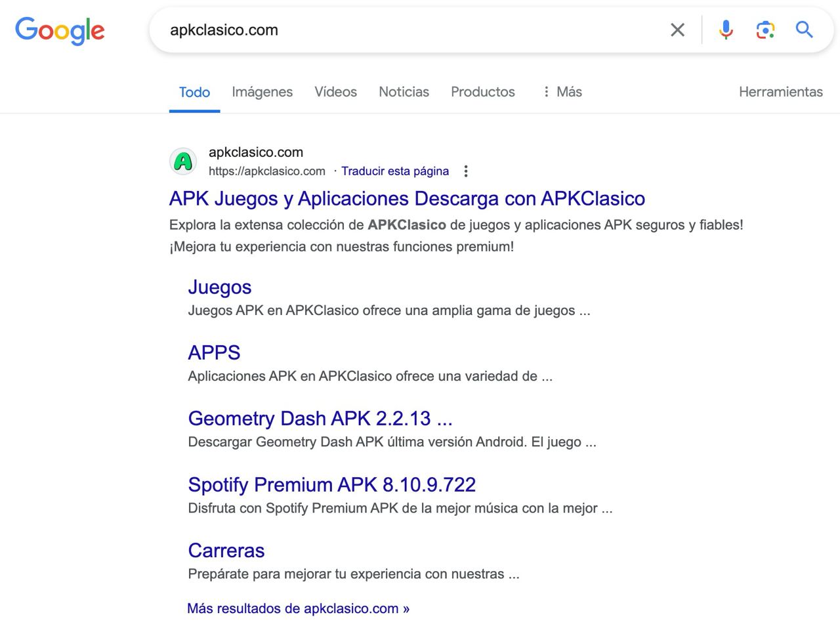The width and height of the screenshot is (840, 636).
Task: Open Google Lens image search icon
Action: [x=765, y=30]
